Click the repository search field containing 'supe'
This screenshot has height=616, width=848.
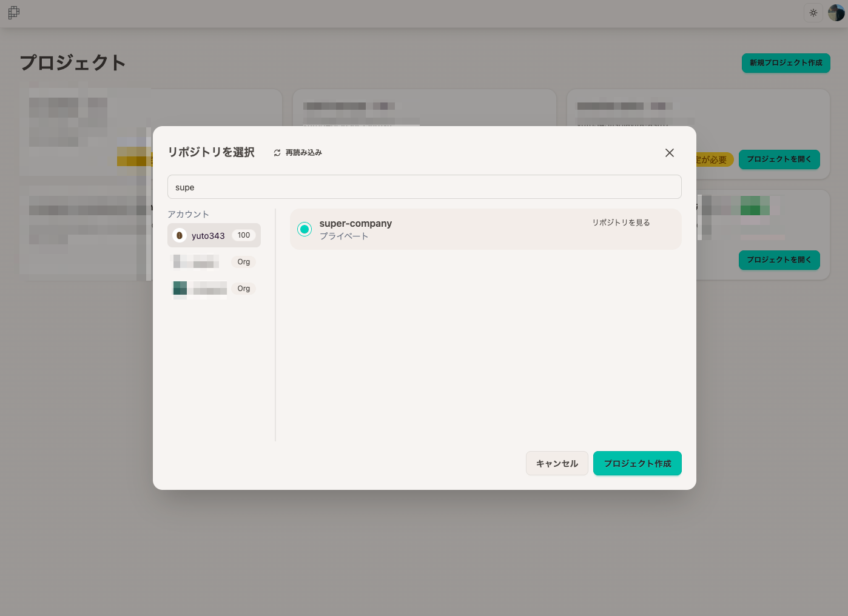tap(425, 187)
